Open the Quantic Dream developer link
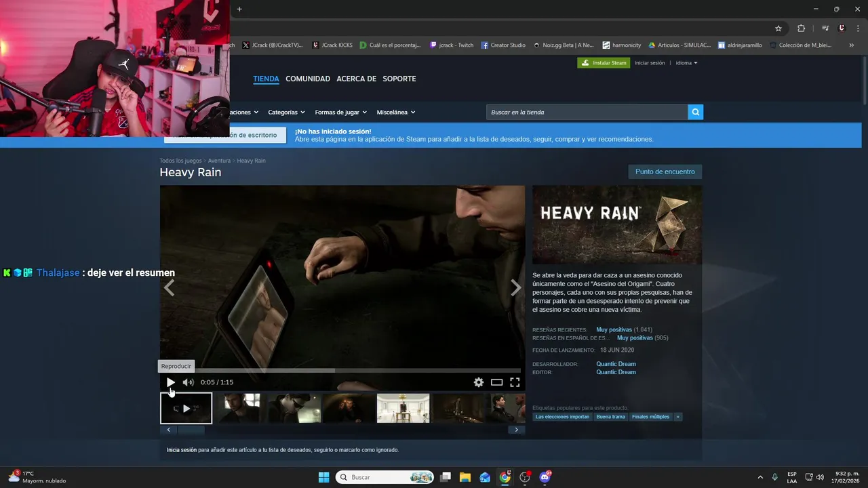 (616, 364)
